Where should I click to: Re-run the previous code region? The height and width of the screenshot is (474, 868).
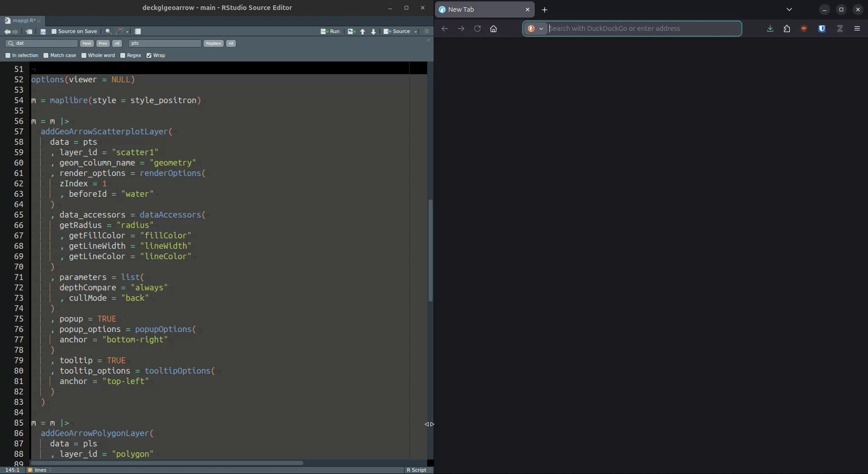(352, 32)
